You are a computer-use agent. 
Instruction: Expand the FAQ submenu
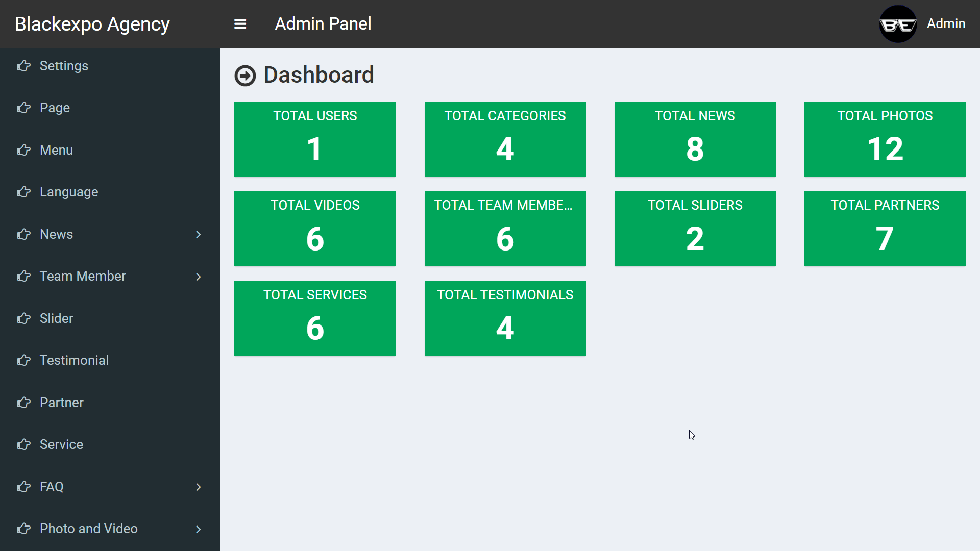click(x=198, y=487)
